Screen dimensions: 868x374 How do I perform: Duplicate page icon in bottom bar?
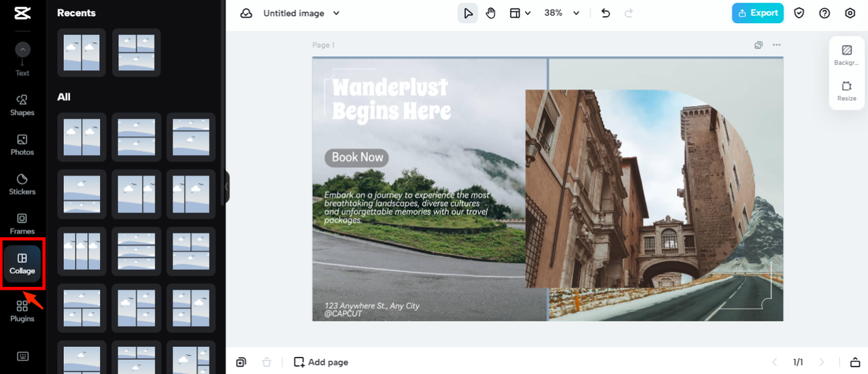(x=241, y=362)
